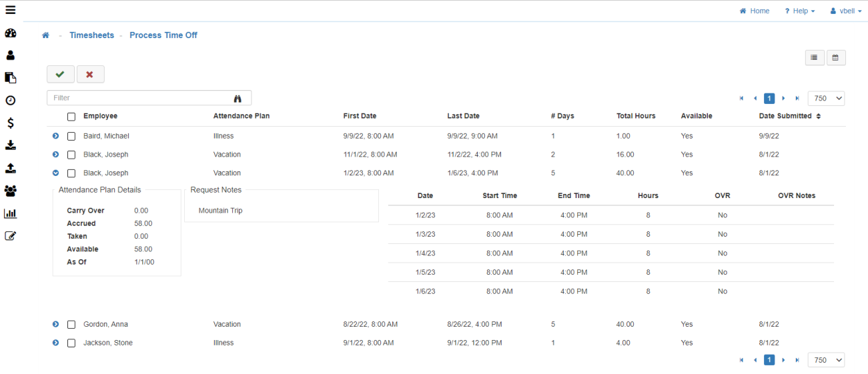Open the vbell user menu
Viewport: 868px width, 374px height.
[845, 11]
